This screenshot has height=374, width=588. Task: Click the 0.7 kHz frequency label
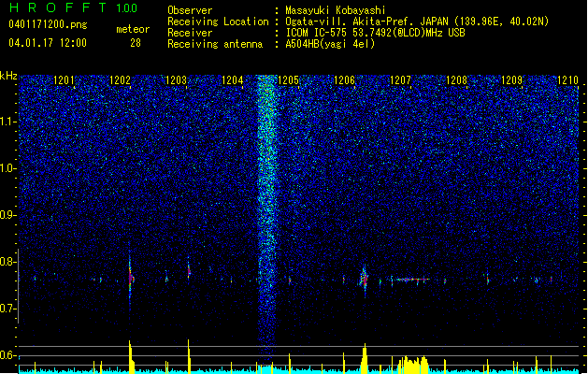[x=7, y=309]
